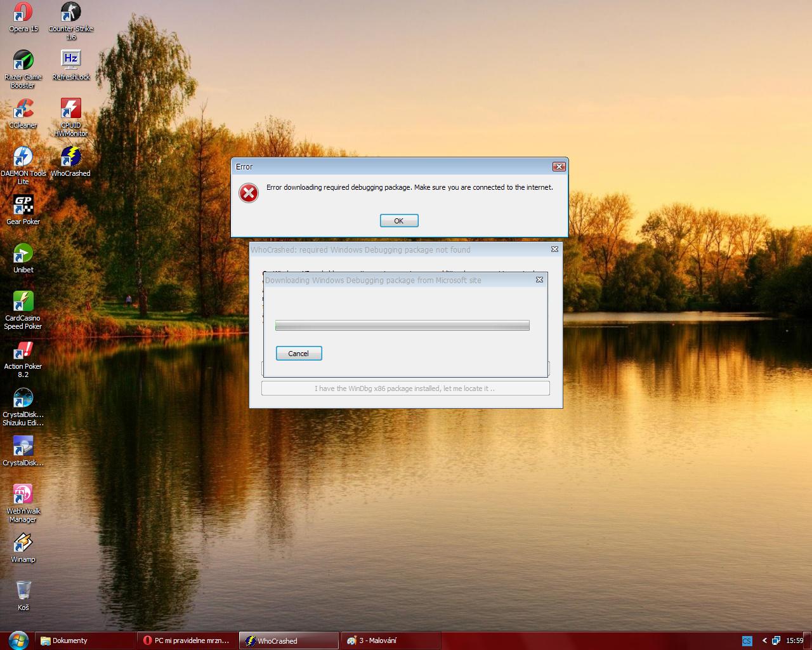Open CCleaner desktop shortcut

click(23, 109)
